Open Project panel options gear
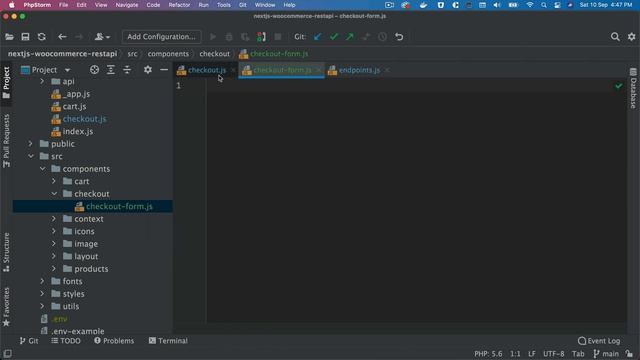The height and width of the screenshot is (360, 640). 148,70
